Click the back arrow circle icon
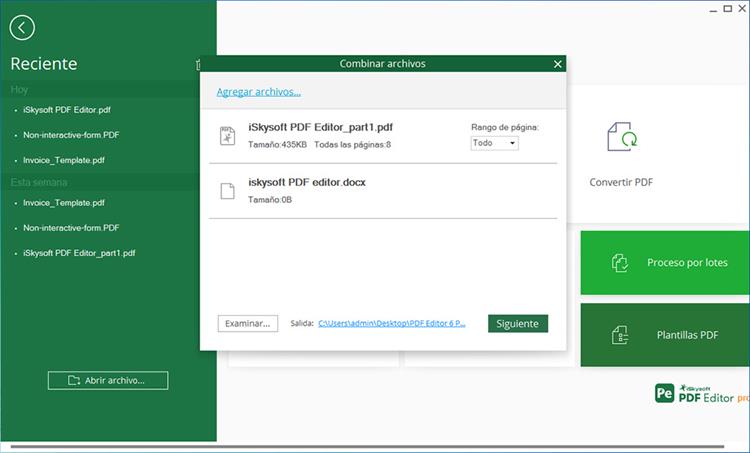Screen dimensions: 750x453 (21, 28)
